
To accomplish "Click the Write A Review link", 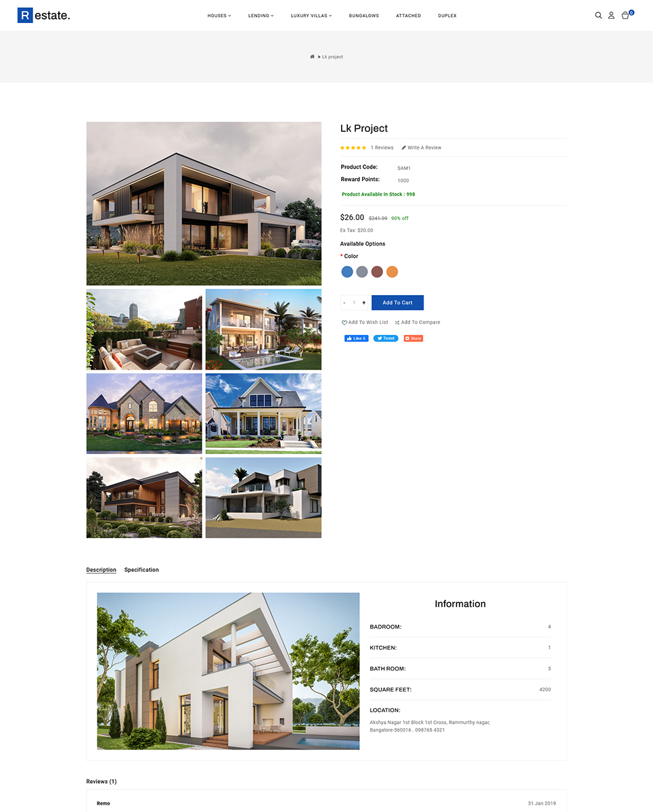I will [x=421, y=148].
